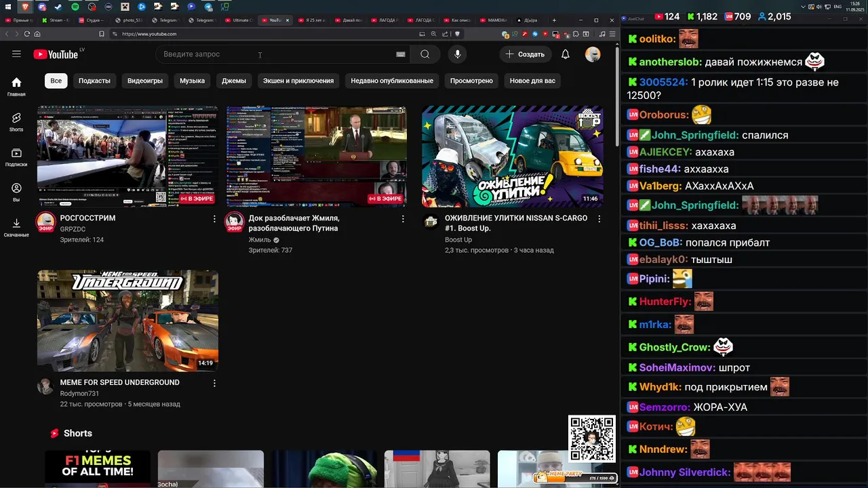This screenshot has width=868, height=488.
Task: Select the Джемы filter chip
Action: (234, 81)
